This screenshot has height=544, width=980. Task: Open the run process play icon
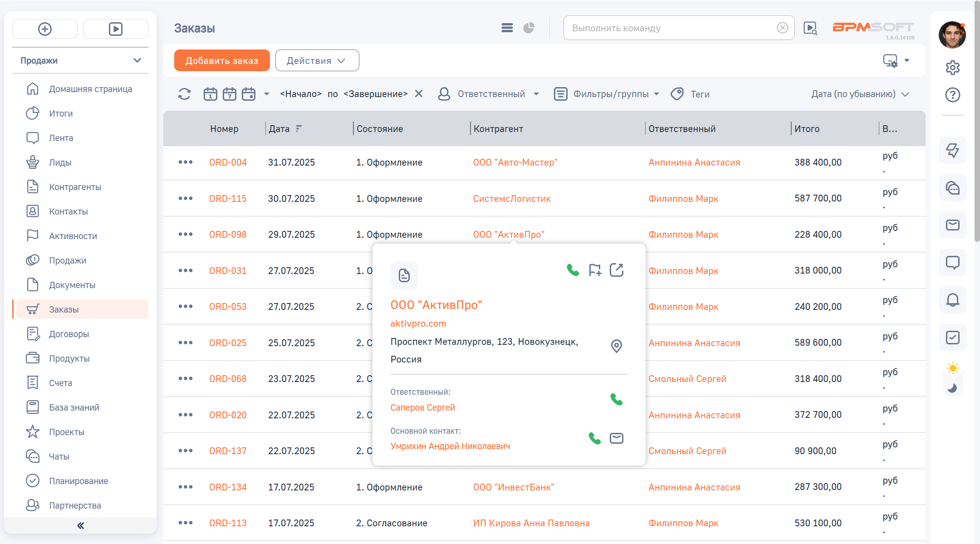click(x=116, y=29)
